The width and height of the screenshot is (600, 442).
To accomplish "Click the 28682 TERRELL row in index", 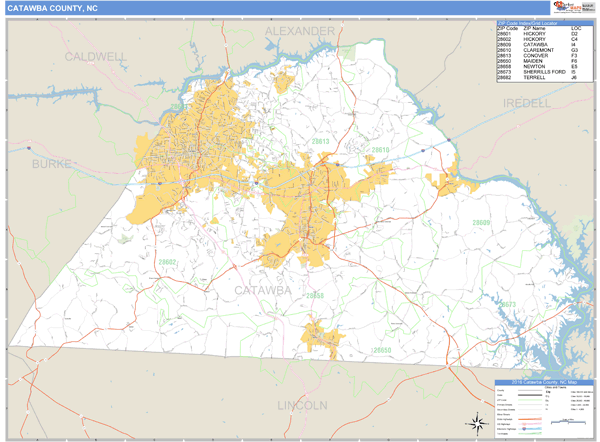I will pos(538,77).
